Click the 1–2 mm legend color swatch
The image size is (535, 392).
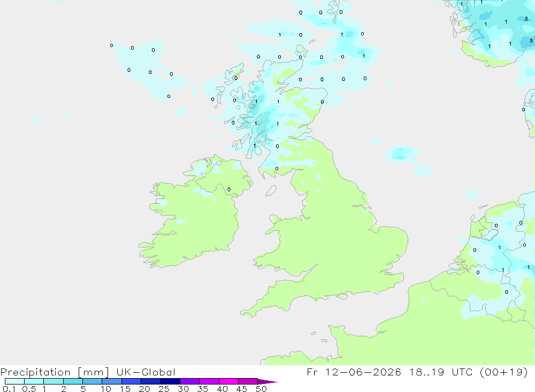pos(53,381)
